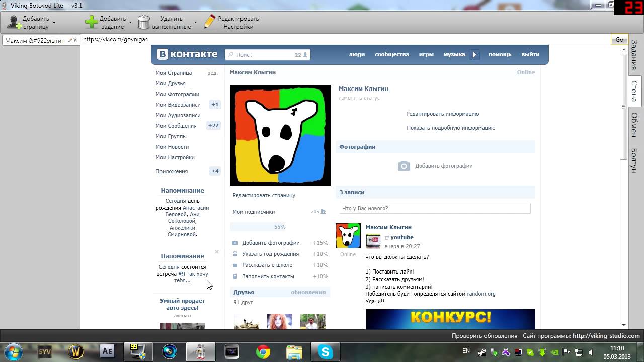The width and height of the screenshot is (644, 362).
Task: Open http://viking-studio.com site link
Action: (606, 336)
